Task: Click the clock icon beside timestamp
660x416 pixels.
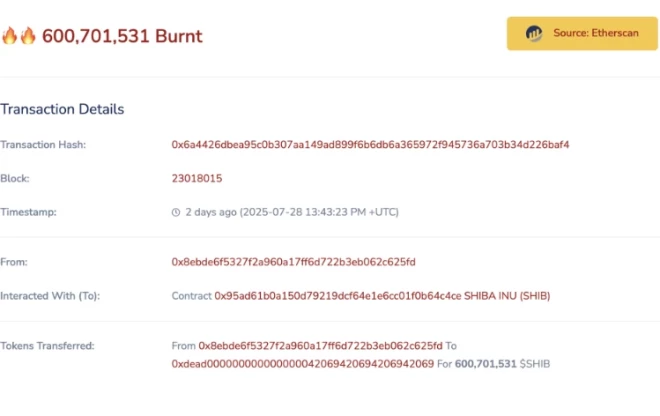Action: click(x=176, y=212)
